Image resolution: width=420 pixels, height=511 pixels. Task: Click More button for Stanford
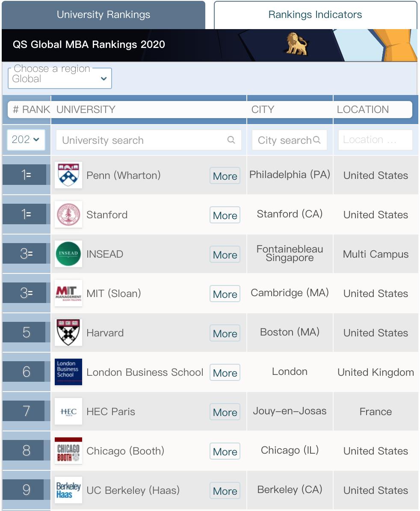tap(225, 215)
